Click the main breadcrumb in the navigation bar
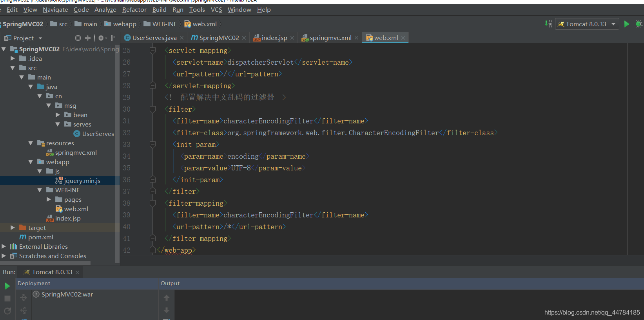Screen dimensions: 644x320 click(86, 24)
